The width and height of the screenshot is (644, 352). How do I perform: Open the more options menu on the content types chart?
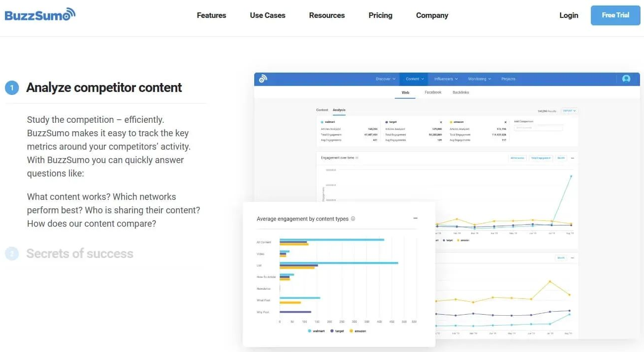click(416, 218)
